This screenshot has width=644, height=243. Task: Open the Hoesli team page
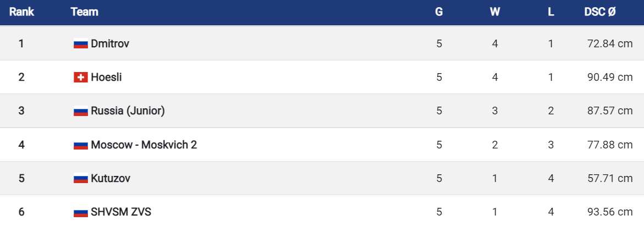(x=106, y=77)
